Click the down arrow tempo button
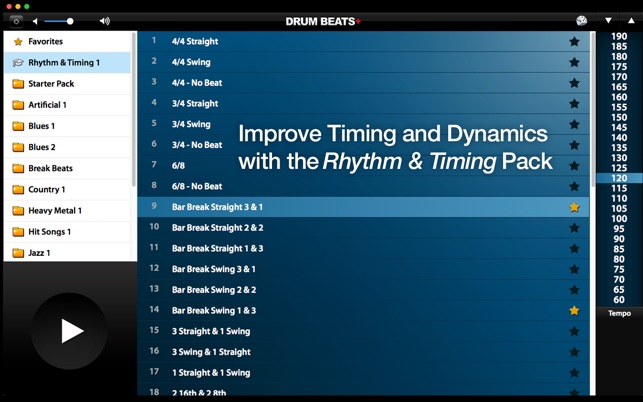The width and height of the screenshot is (643, 402). coord(608,21)
